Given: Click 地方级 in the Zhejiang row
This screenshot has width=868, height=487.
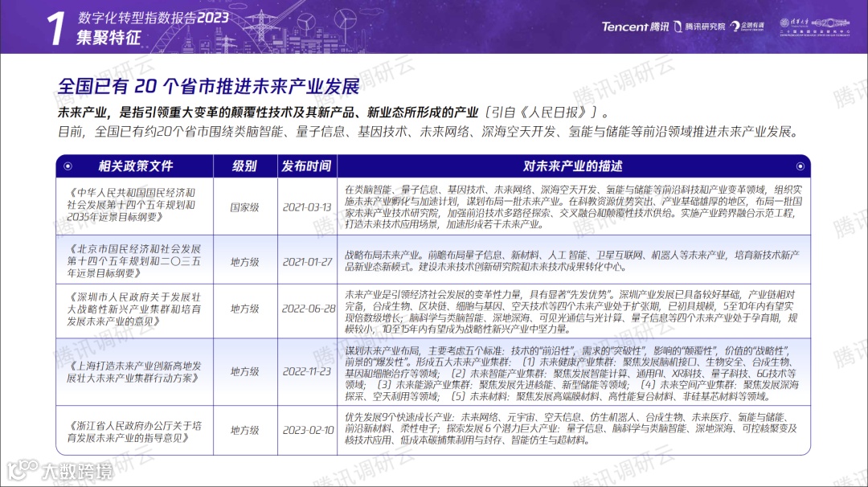Looking at the screenshot, I should tap(244, 431).
